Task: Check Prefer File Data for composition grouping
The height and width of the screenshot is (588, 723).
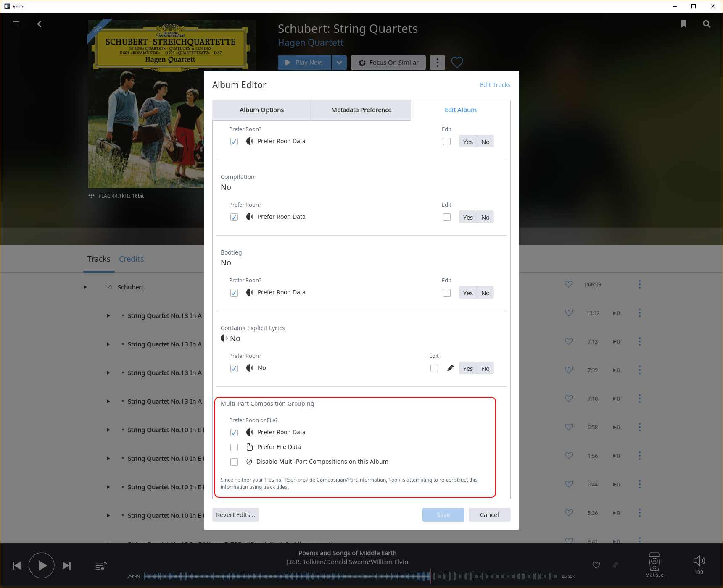Action: point(234,447)
